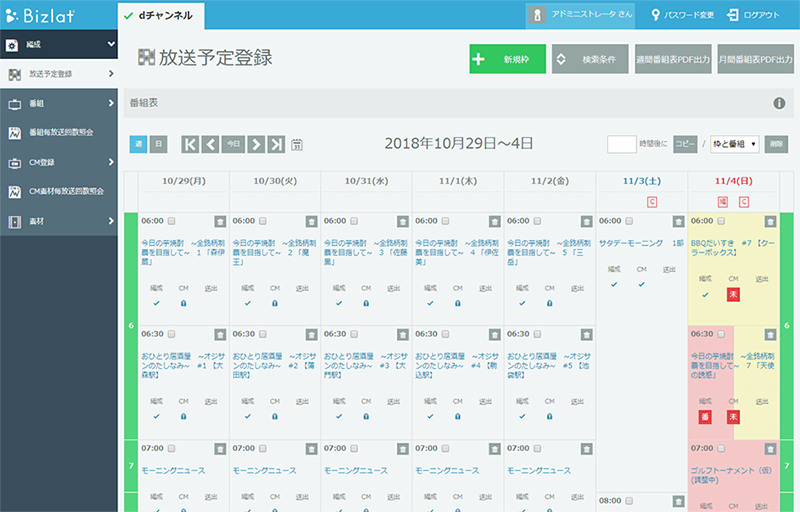
Task: Go to the next week arrow
Action: pyautogui.click(x=256, y=144)
